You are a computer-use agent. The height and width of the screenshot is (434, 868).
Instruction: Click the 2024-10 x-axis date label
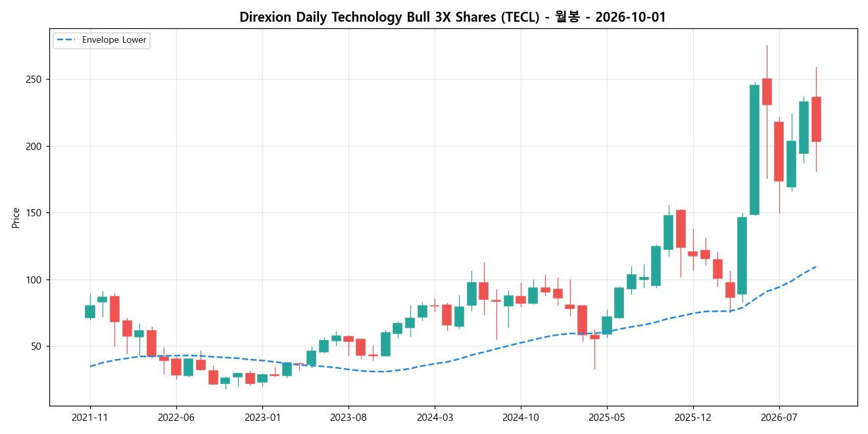coord(521,418)
